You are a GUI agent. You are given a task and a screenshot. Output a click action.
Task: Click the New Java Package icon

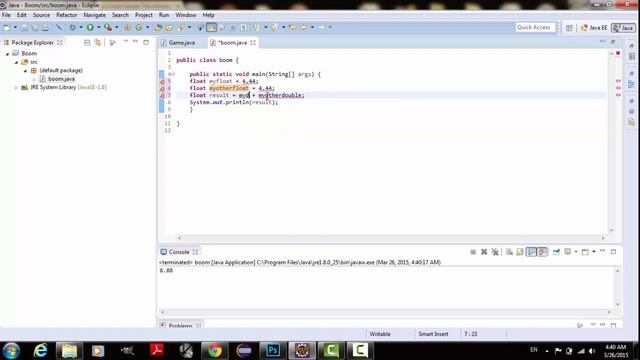click(127, 27)
